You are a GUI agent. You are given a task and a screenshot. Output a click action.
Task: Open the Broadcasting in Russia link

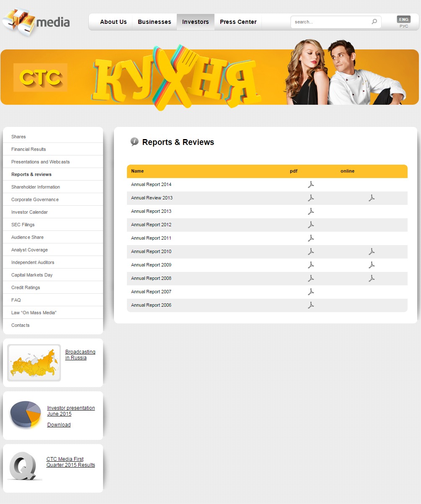(x=80, y=355)
